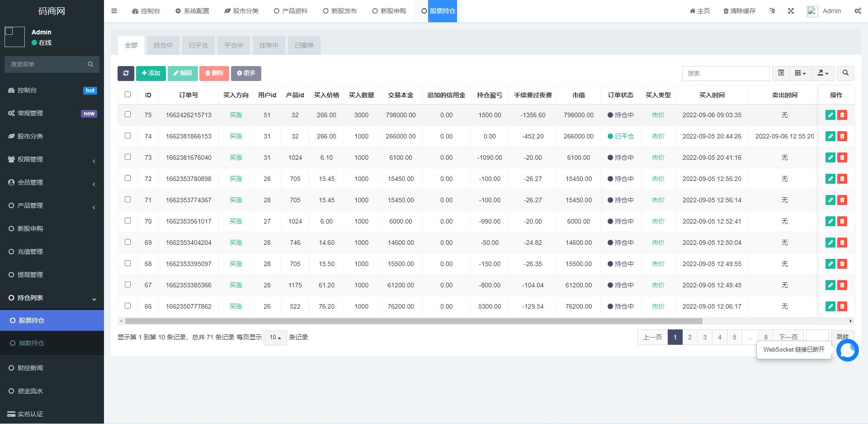
Task: Click the 清除缓存 trash icon
Action: tap(724, 10)
